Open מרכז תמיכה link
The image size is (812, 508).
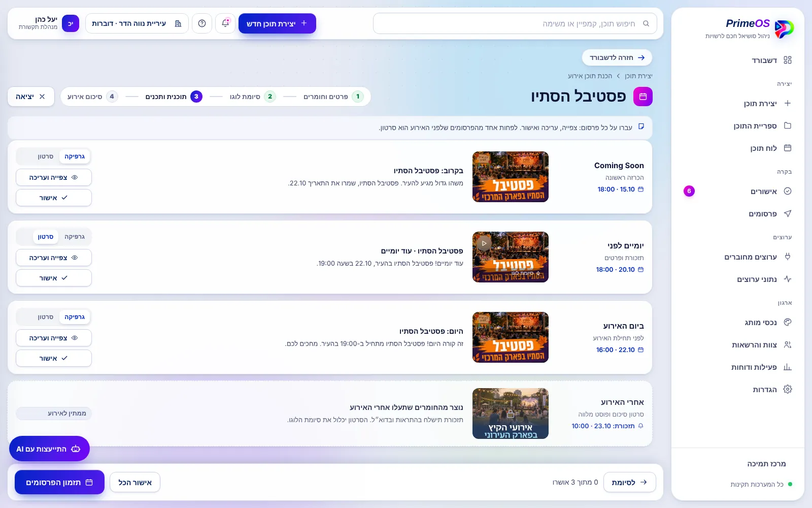coord(766,463)
